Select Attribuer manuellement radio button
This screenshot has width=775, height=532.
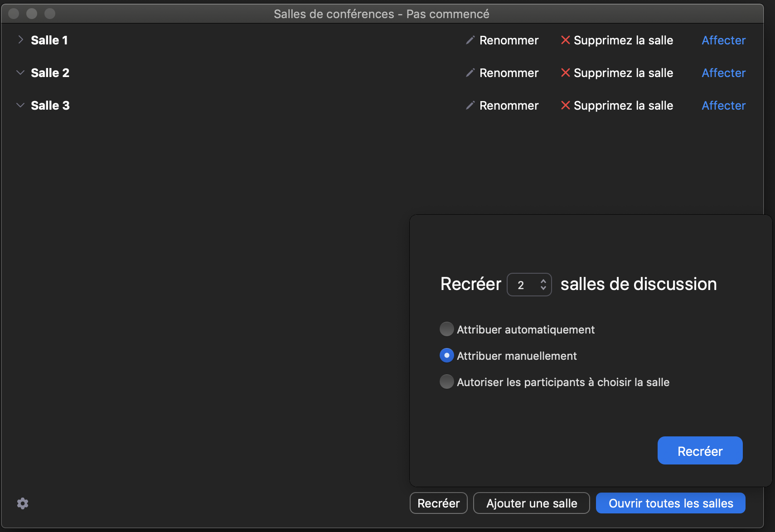[447, 356]
